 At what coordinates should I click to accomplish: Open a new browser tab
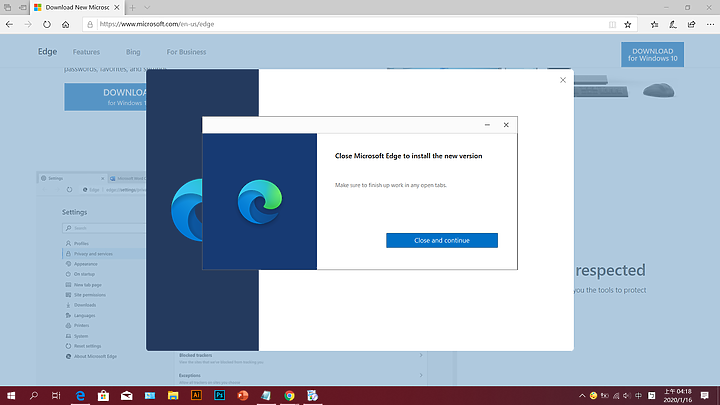[x=132, y=7]
